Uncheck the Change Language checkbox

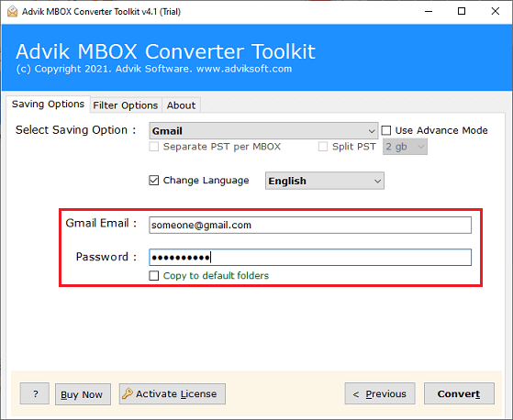(154, 180)
